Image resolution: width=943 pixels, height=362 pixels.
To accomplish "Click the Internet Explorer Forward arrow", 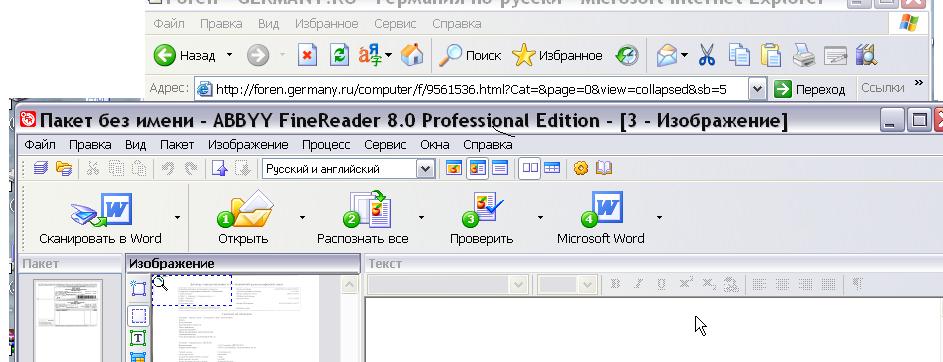I will pos(258,56).
